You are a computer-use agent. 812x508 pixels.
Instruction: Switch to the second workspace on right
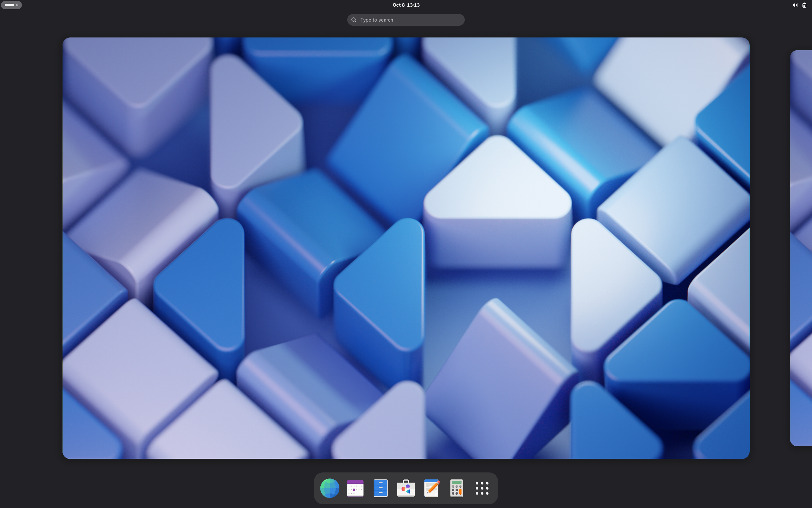801,248
